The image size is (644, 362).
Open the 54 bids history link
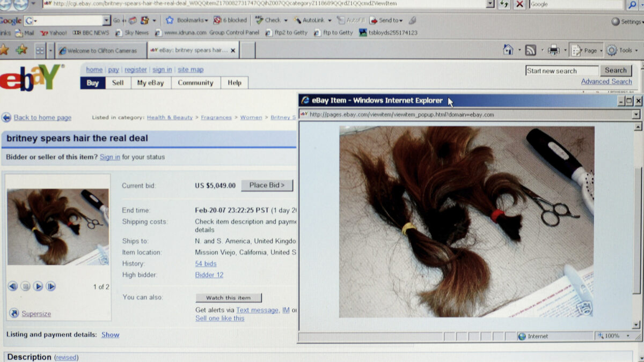pyautogui.click(x=206, y=263)
